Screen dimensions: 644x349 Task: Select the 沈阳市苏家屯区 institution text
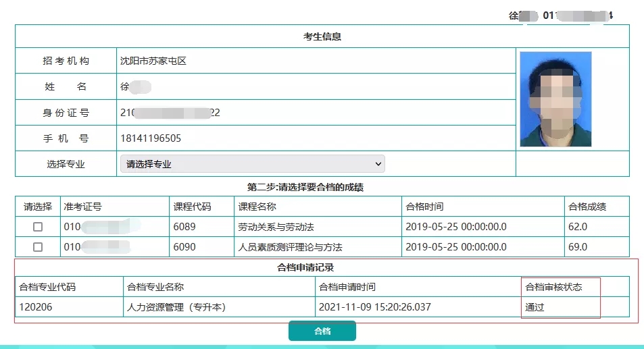(153, 61)
